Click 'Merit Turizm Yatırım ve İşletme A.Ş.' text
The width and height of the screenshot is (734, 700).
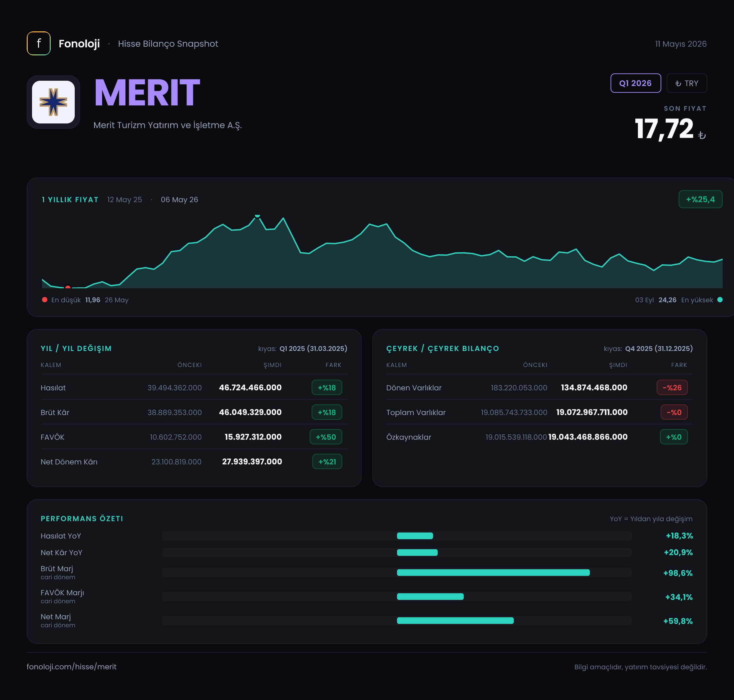(x=167, y=125)
